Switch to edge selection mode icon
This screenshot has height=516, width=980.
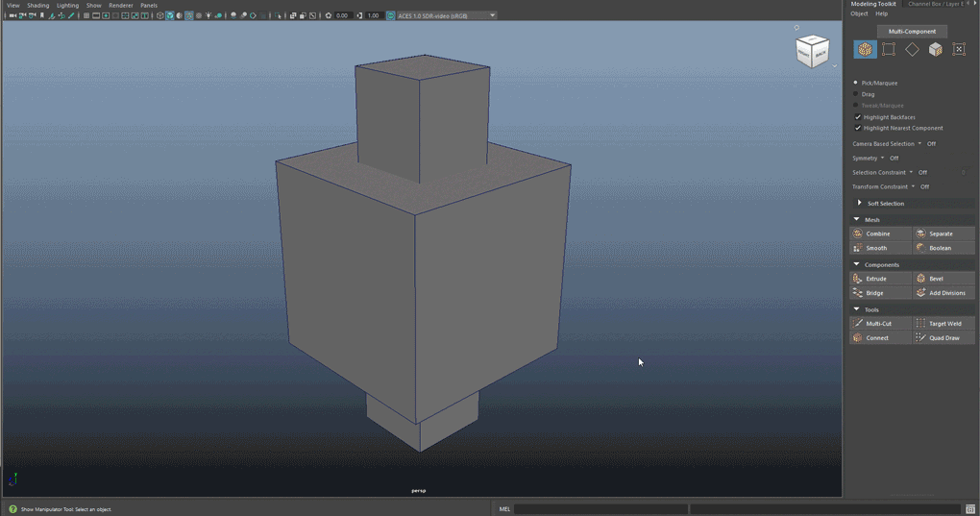912,49
